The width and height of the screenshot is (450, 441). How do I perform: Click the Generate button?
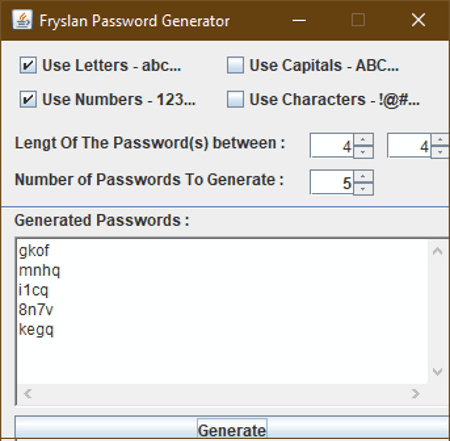coord(232,428)
